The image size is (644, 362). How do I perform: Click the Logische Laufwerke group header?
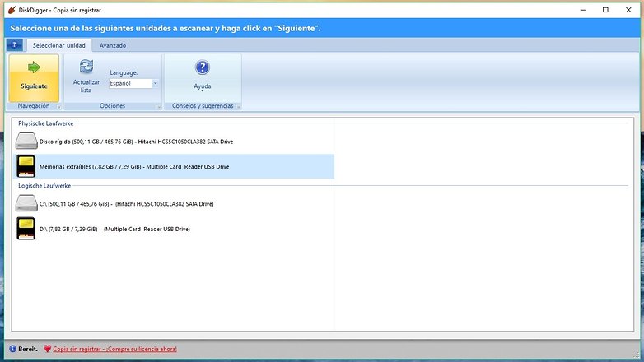(x=44, y=186)
